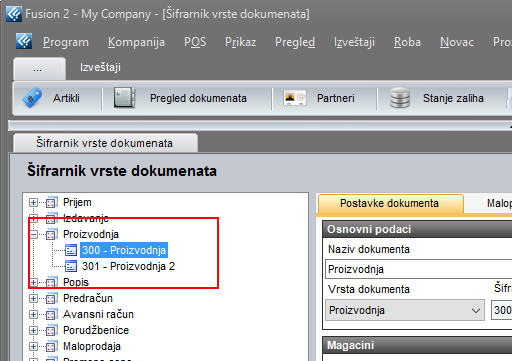Click the Popis group icon
The height and width of the screenshot is (361, 512).
(x=51, y=282)
